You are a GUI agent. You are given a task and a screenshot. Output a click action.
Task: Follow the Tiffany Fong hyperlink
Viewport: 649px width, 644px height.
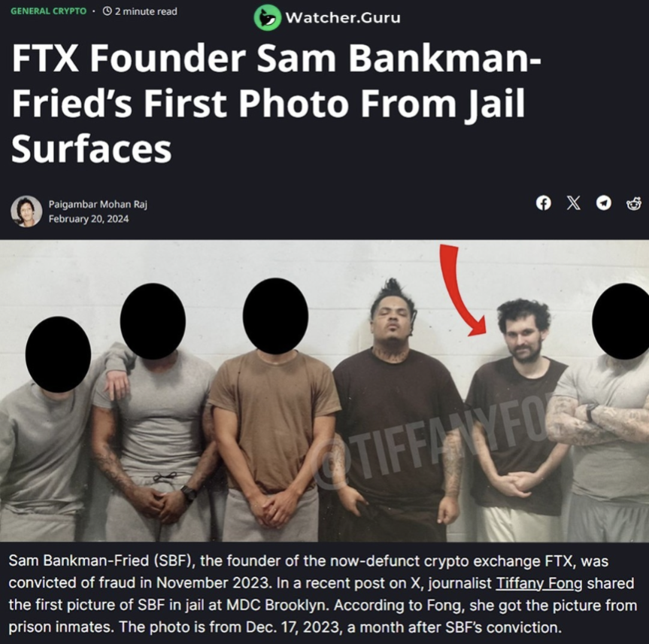point(539,583)
